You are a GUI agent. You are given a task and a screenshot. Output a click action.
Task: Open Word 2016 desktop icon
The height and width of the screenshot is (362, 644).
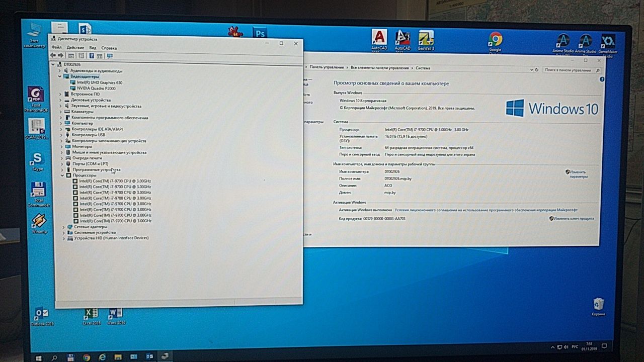click(x=116, y=316)
